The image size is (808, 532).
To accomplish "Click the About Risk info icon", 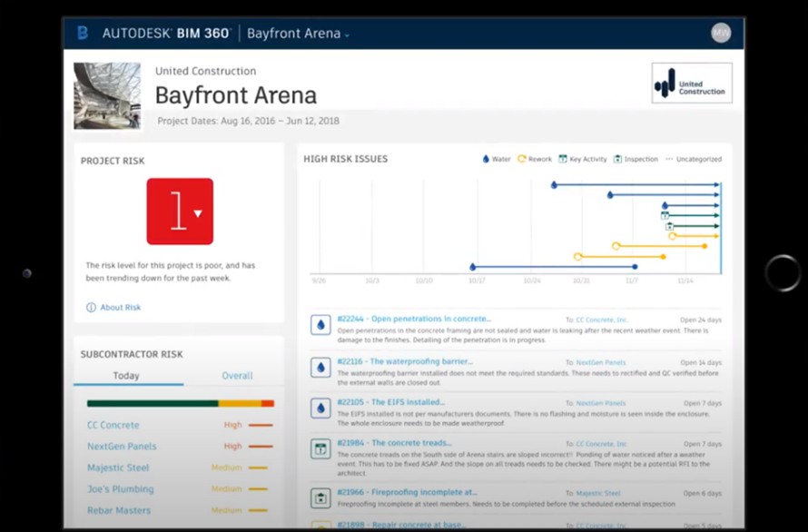I will 91,307.
